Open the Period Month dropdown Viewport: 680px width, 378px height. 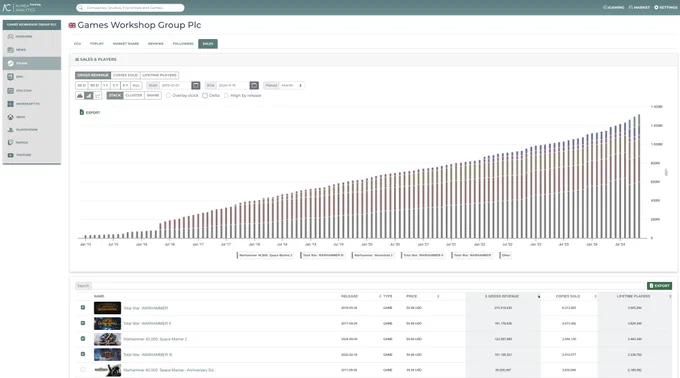[291, 85]
